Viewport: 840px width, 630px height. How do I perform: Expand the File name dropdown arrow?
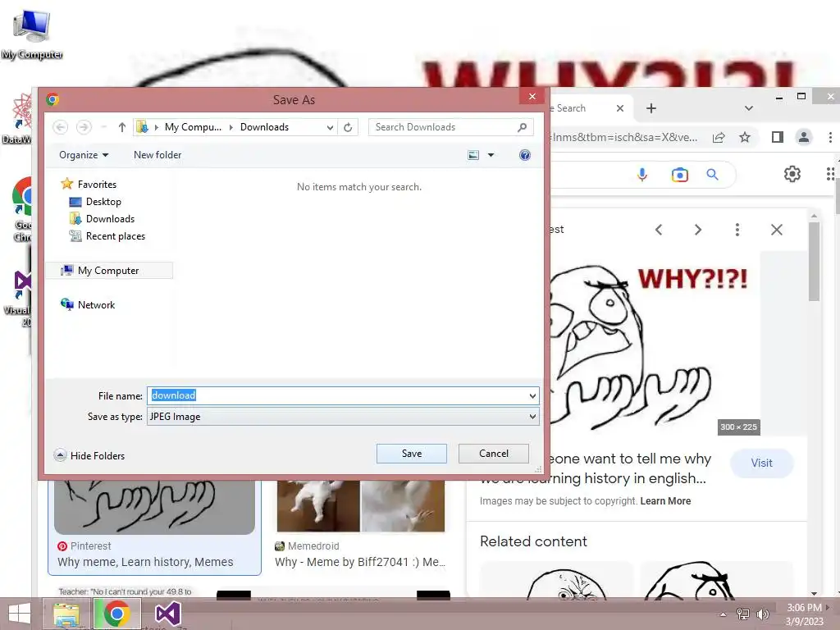[x=532, y=396]
